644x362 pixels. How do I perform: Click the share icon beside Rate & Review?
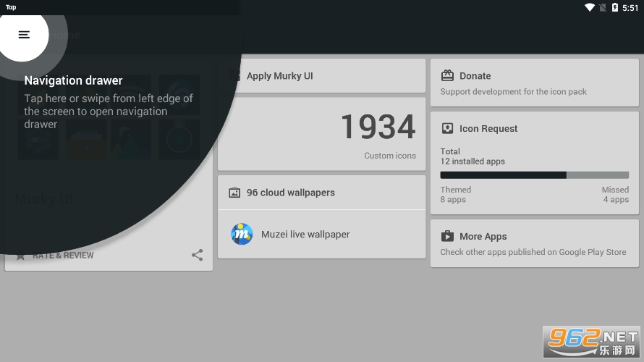point(197,255)
